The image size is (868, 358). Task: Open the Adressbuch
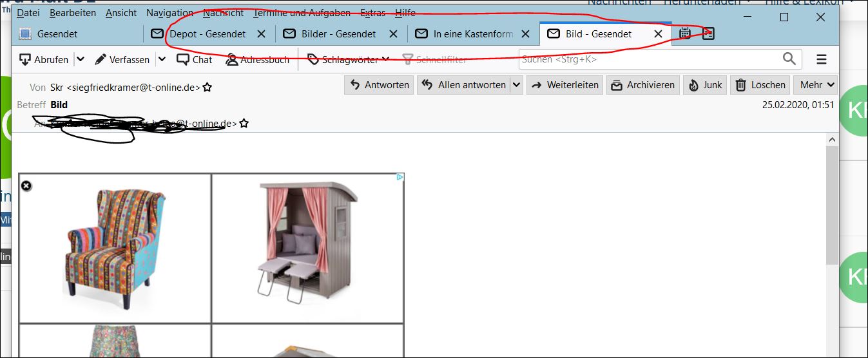coord(257,59)
